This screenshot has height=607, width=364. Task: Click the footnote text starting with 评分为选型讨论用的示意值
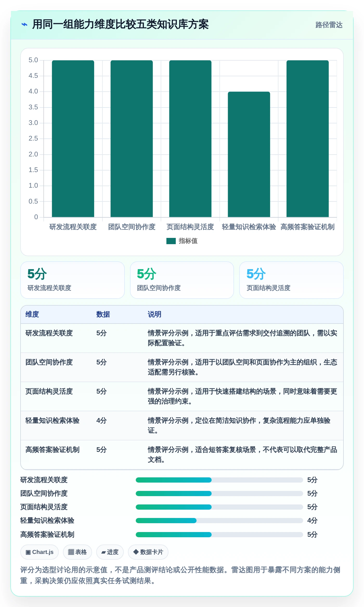[x=180, y=575]
